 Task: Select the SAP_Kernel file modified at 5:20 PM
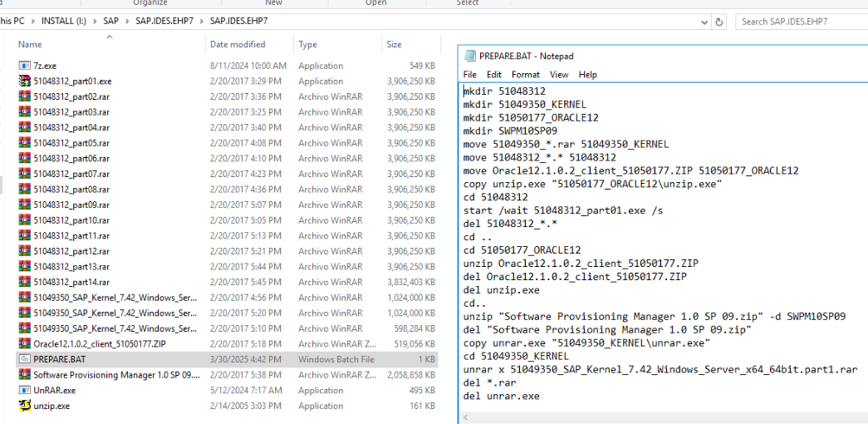(x=115, y=313)
